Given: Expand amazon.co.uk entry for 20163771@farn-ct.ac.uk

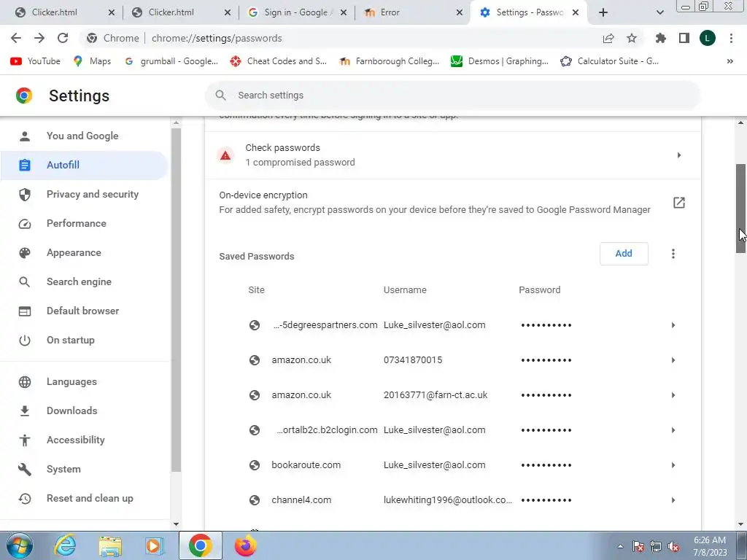Looking at the screenshot, I should [673, 395].
